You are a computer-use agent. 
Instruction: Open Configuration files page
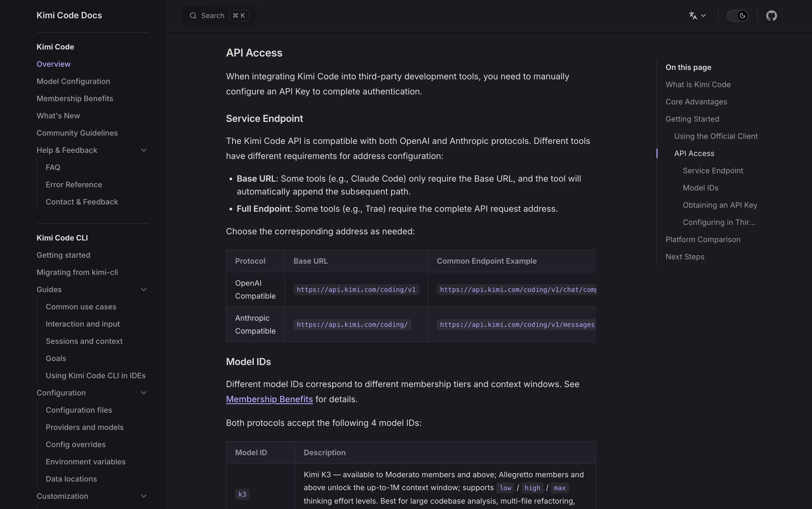(x=79, y=410)
